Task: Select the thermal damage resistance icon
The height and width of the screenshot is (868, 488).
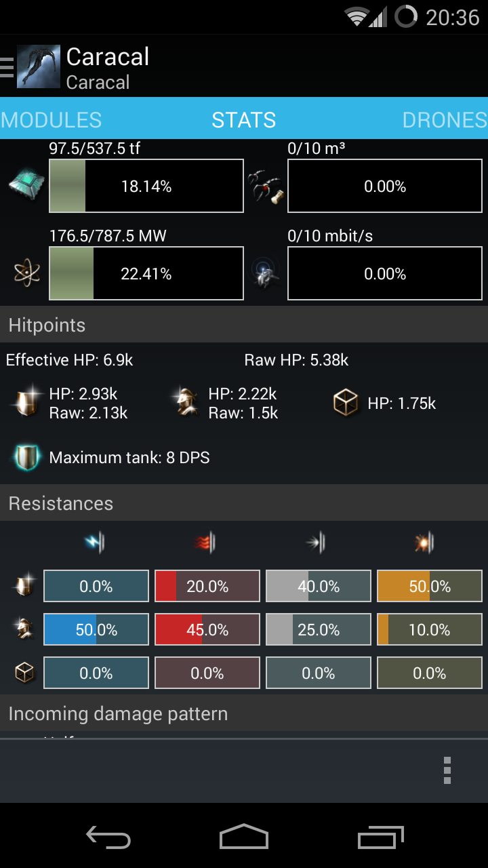Action: [206, 541]
